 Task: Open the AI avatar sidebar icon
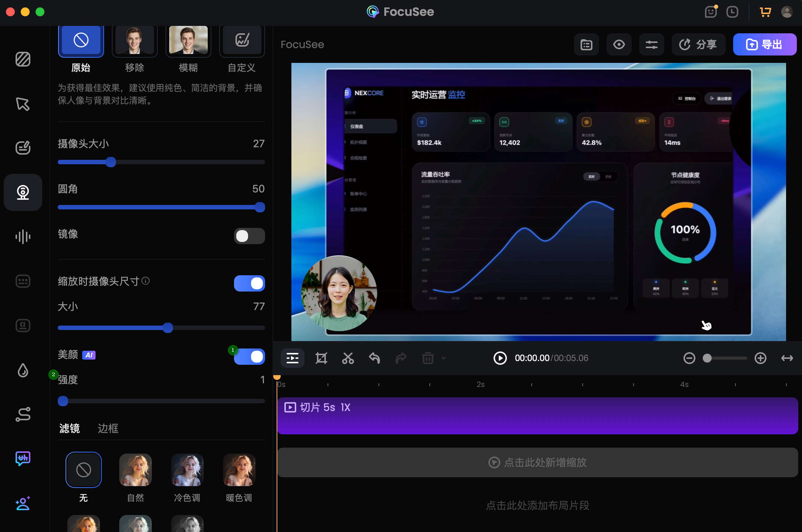(23, 503)
